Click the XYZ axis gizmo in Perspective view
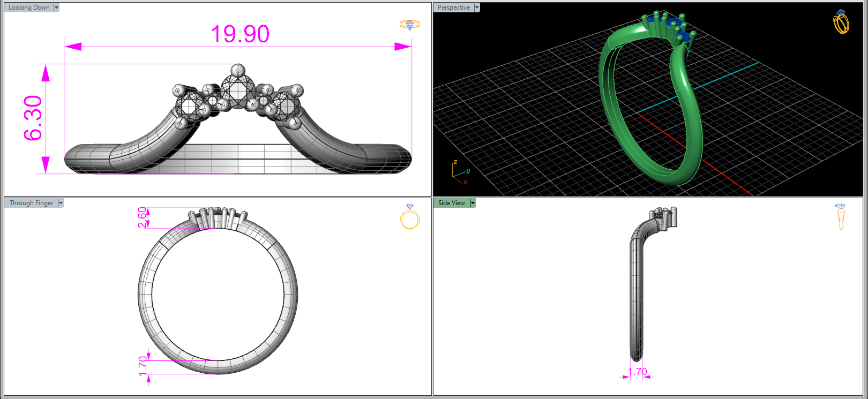 click(x=460, y=172)
